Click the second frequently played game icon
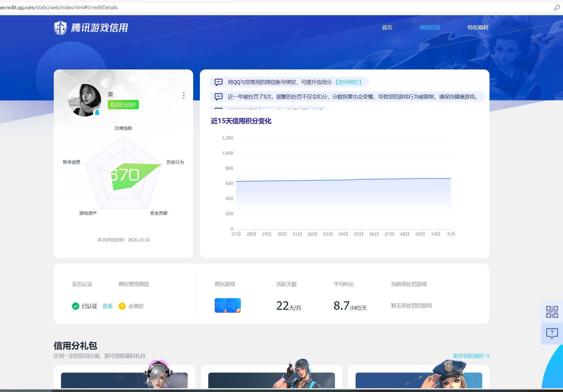Viewport: 563px width, 392px height. tap(234, 305)
